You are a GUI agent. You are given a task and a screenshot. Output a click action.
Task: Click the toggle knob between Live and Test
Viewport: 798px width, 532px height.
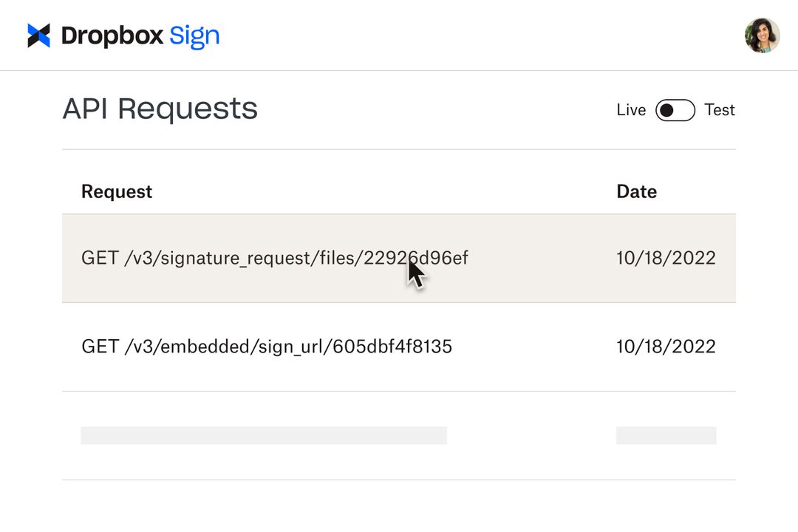pos(667,109)
